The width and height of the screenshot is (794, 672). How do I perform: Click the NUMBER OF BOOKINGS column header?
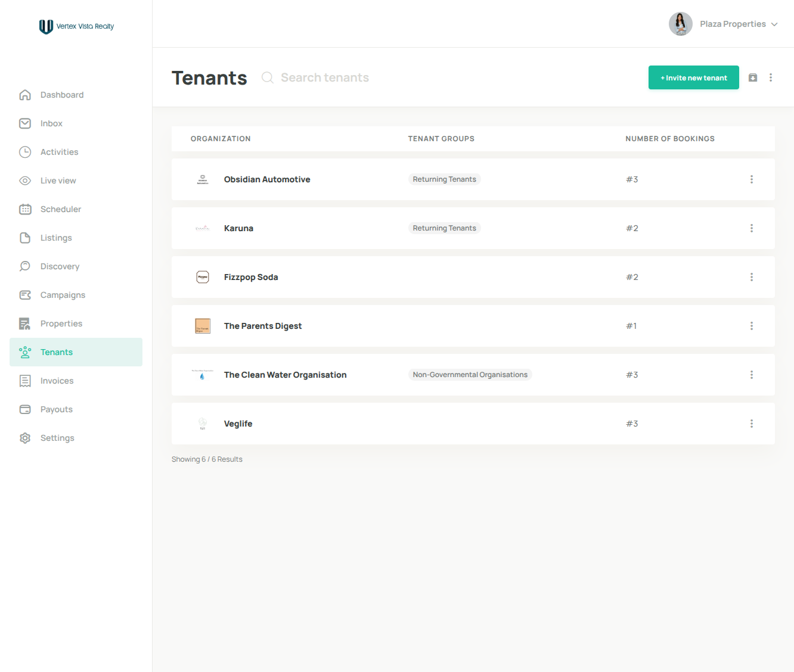670,139
